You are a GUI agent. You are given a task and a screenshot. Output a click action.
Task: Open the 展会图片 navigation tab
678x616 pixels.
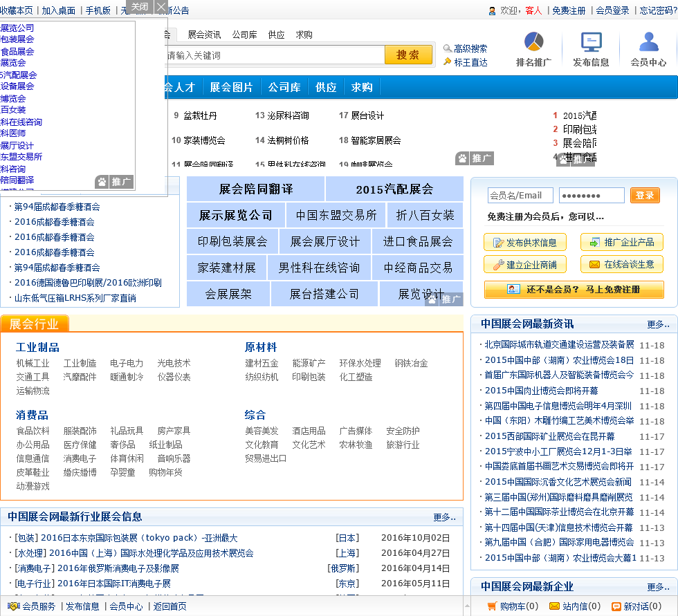[231, 87]
